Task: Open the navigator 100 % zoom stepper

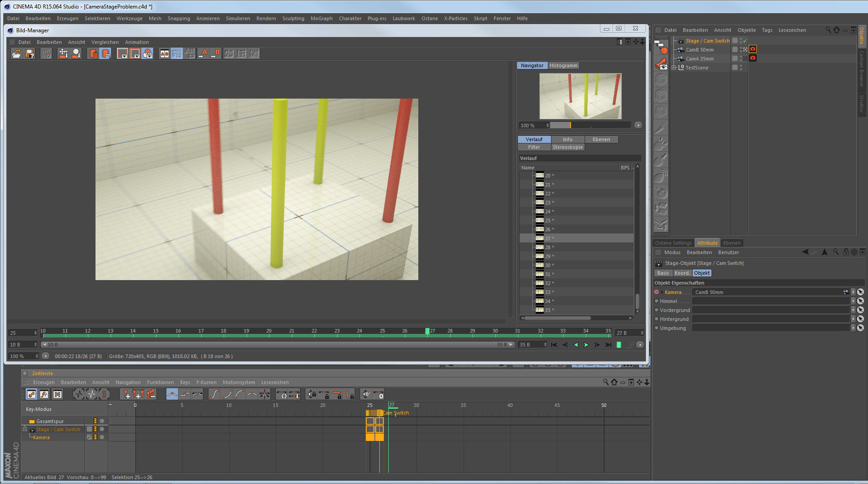Action: click(547, 125)
